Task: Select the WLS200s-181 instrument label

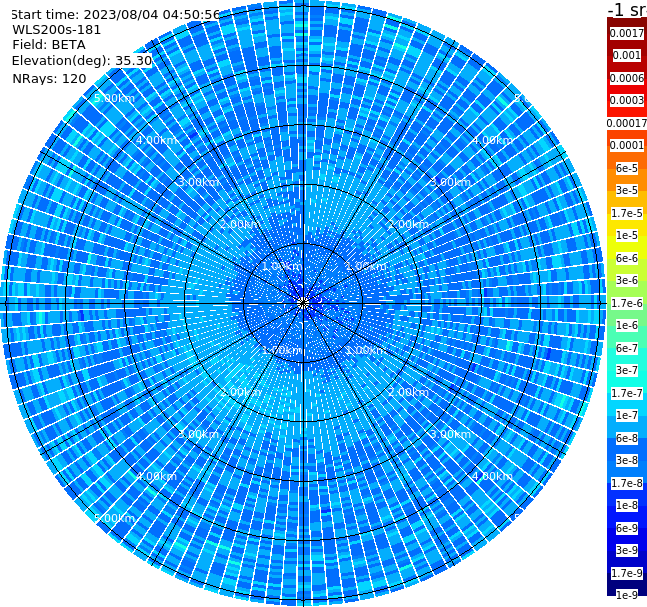Action: [x=57, y=30]
